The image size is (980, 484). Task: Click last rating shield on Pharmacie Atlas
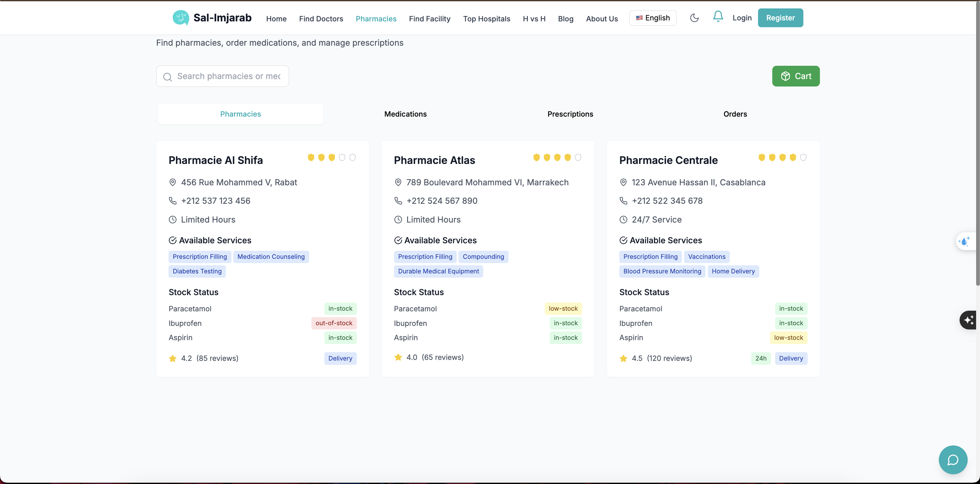click(x=578, y=157)
